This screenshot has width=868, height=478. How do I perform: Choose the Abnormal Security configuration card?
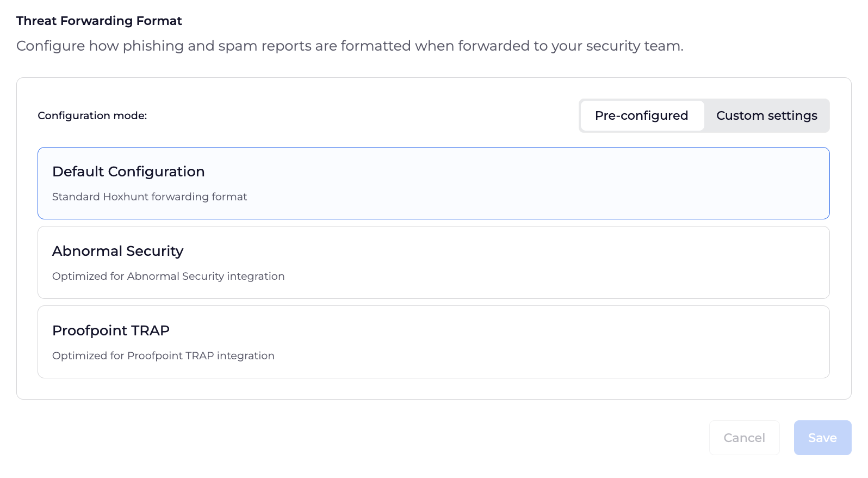pyautogui.click(x=433, y=262)
